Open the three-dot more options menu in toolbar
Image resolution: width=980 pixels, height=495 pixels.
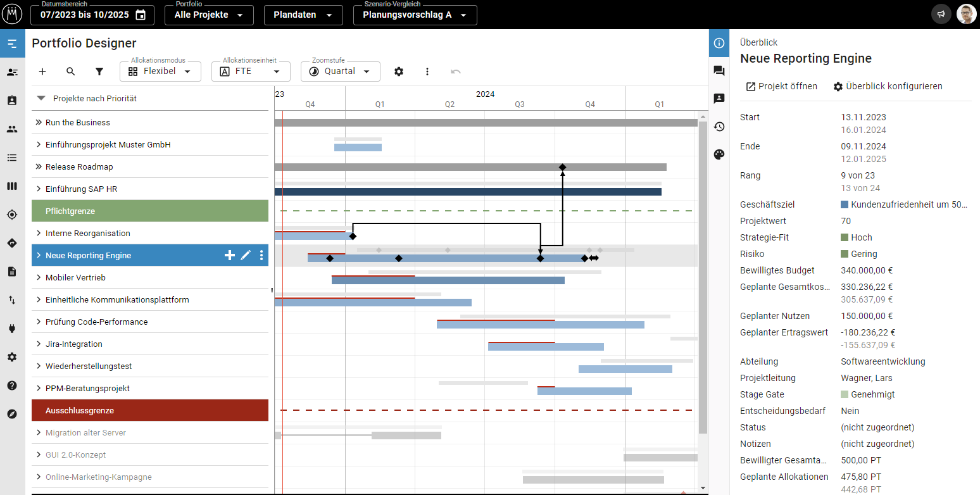pos(427,72)
